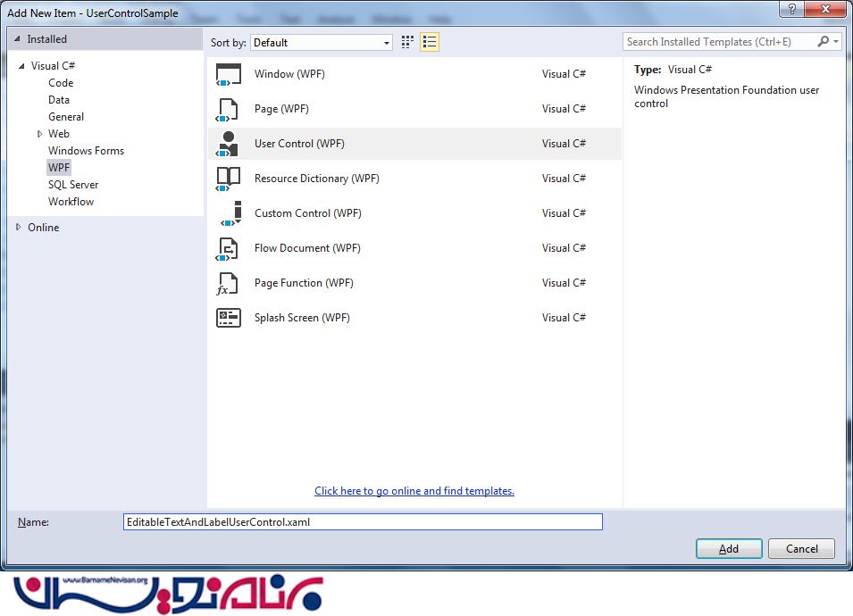Select the Page (WPF) template icon
Viewport: 853px width, 616px height.
pos(229,110)
